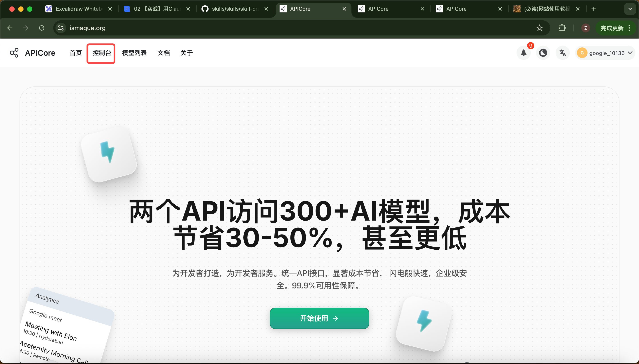
Task: Close the 02【实战】用Claude tab
Action: [188, 9]
